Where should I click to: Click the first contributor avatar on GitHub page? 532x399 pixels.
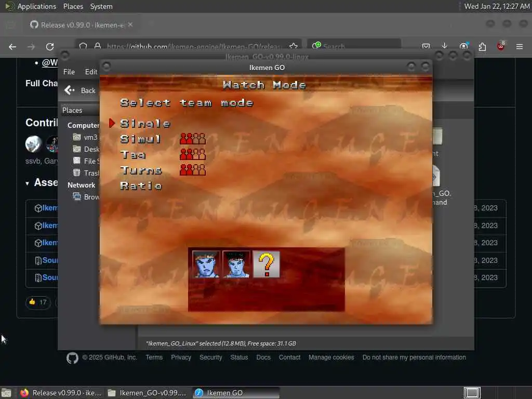[x=33, y=143]
